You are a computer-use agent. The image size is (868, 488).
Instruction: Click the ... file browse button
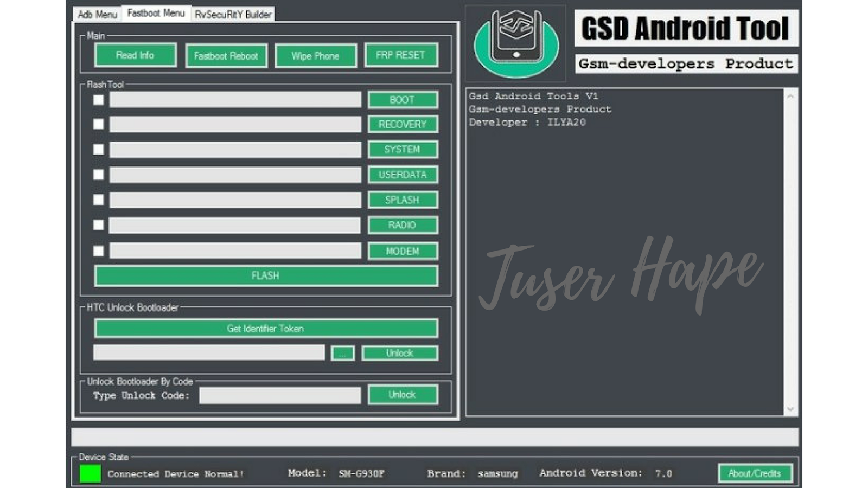343,352
